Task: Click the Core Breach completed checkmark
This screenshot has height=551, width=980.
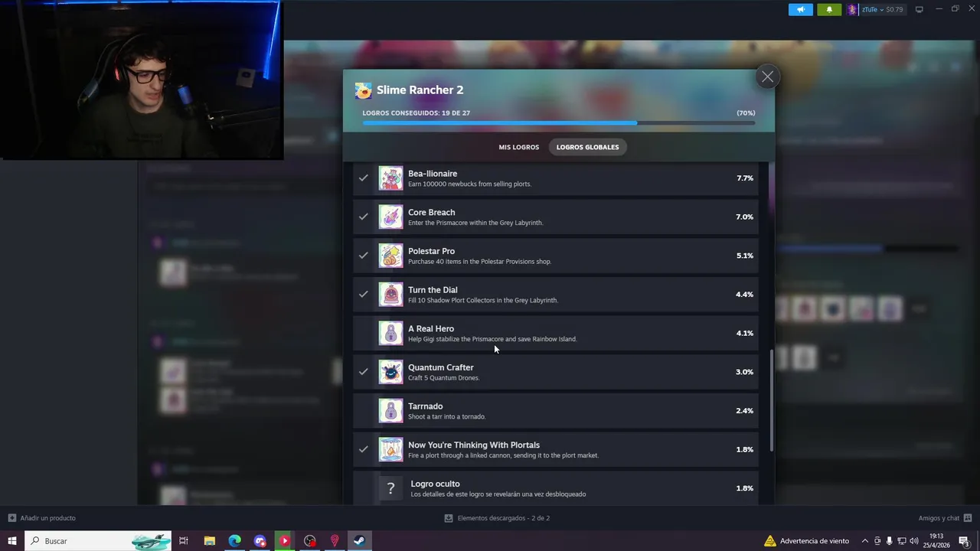Action: pyautogui.click(x=364, y=217)
